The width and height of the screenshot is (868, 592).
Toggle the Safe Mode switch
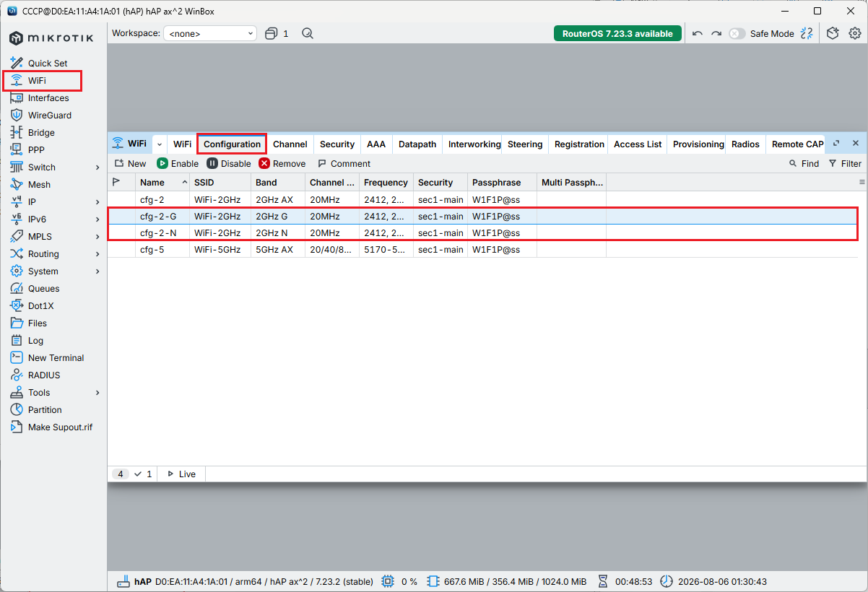pyautogui.click(x=737, y=33)
